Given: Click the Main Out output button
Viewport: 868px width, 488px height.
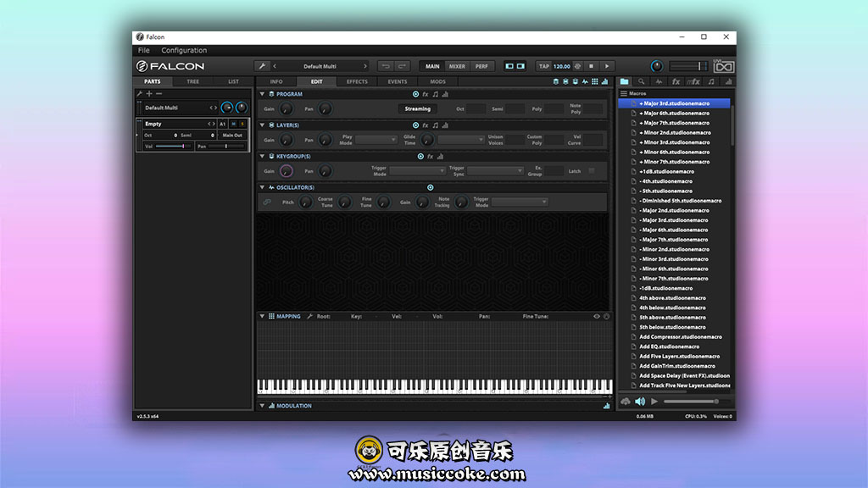Looking at the screenshot, I should tap(232, 136).
